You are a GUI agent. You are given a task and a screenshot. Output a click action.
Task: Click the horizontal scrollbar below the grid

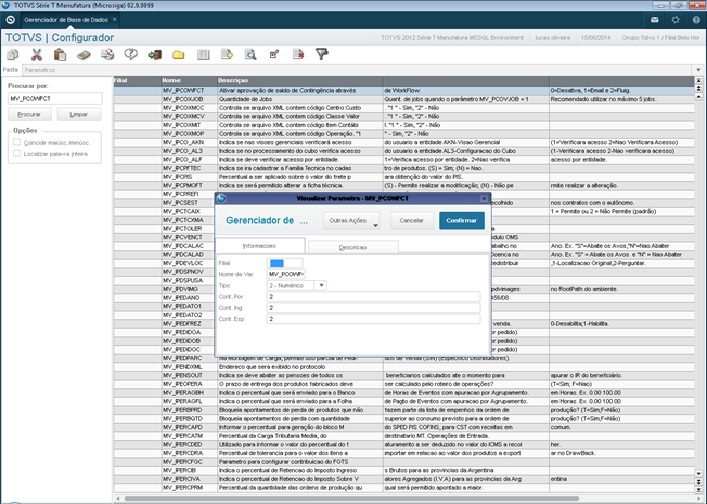click(352, 498)
